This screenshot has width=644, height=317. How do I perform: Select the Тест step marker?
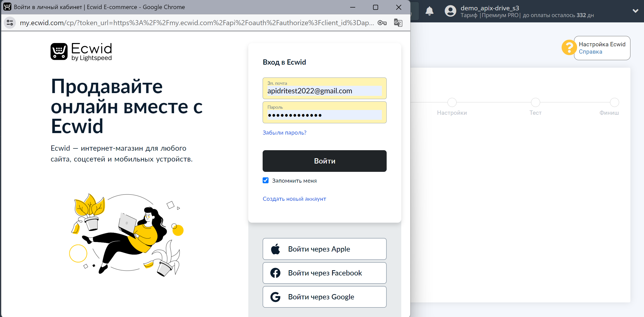point(535,102)
